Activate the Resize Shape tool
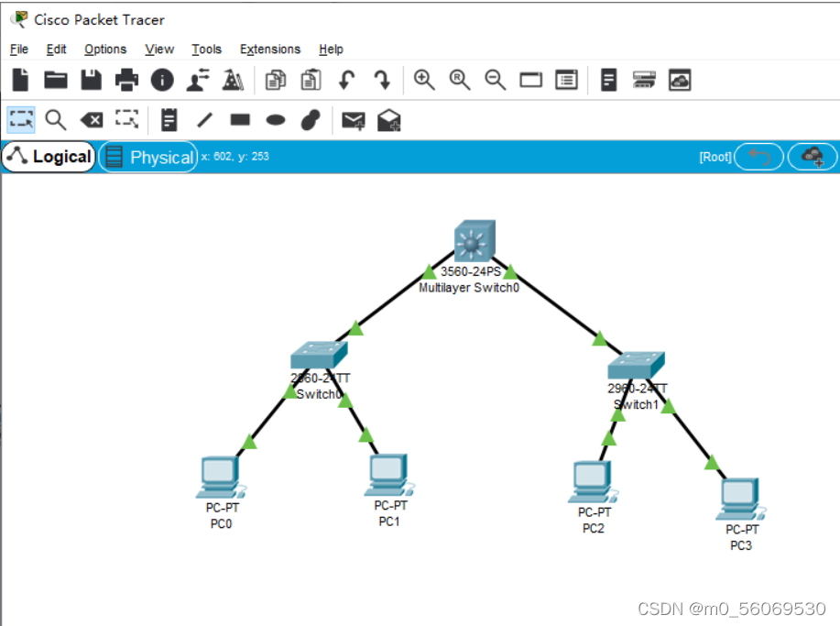The height and width of the screenshot is (626, 840). 127,119
